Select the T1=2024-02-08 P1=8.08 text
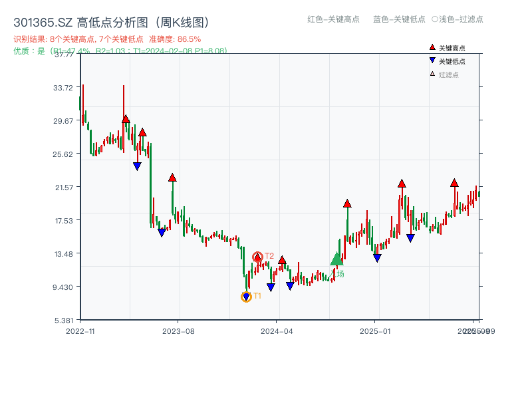 178,52
